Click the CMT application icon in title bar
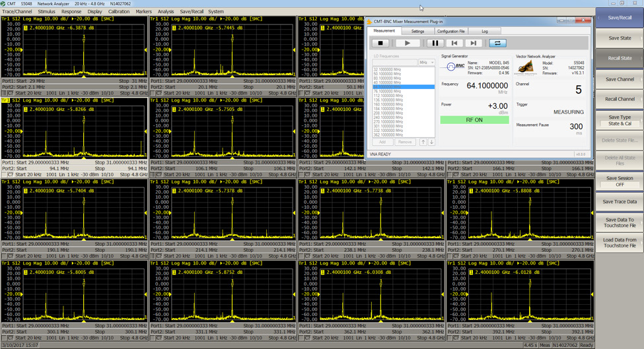The height and width of the screenshot is (349, 644). pos(3,3)
